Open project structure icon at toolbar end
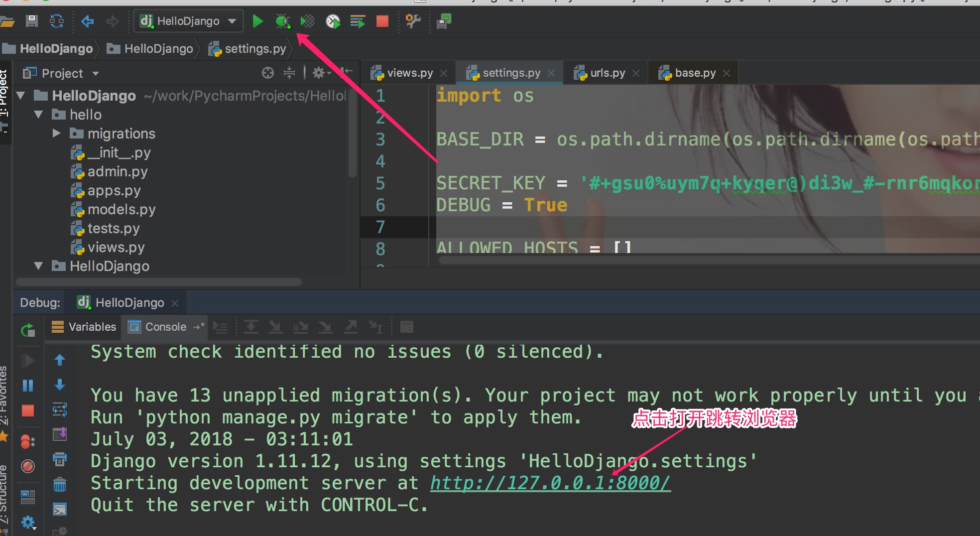 [444, 21]
